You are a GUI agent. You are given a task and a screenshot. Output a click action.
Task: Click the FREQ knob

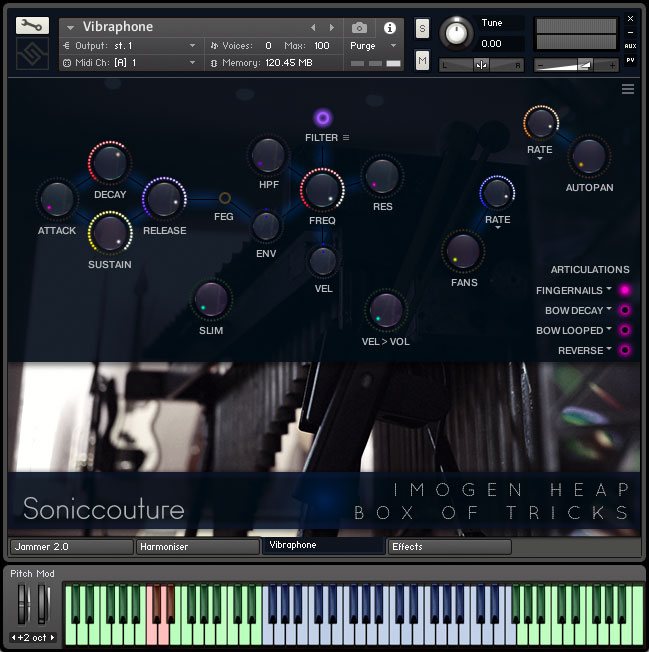(x=322, y=190)
